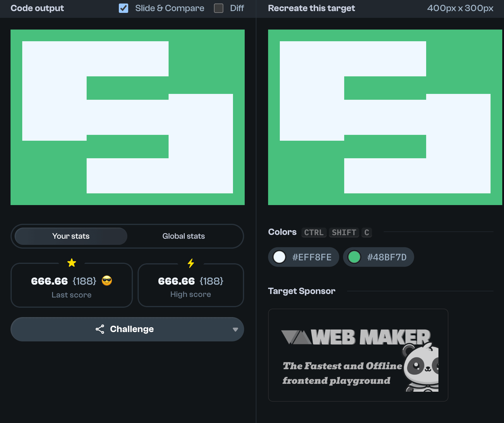
Task: Click the target image to recreate
Action: 385,117
